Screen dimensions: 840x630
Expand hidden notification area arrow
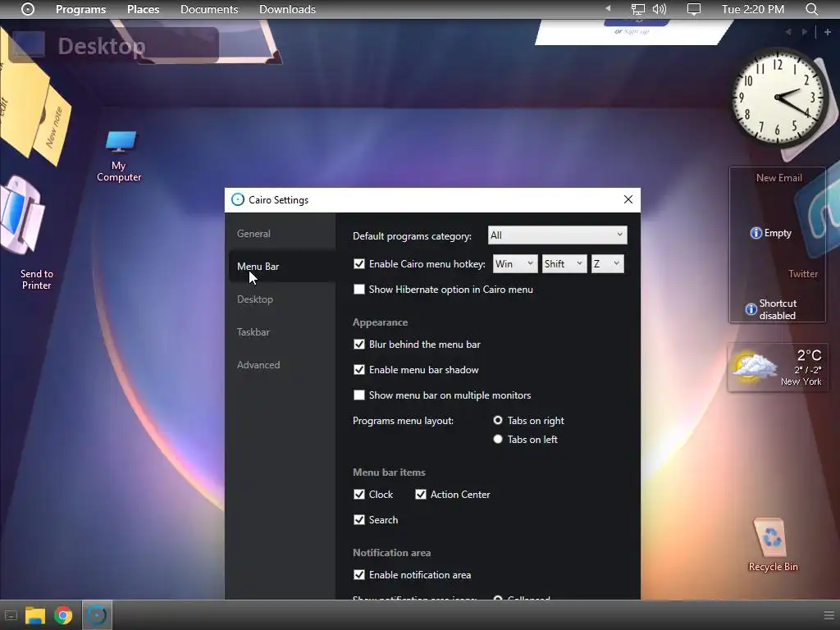[x=608, y=8]
